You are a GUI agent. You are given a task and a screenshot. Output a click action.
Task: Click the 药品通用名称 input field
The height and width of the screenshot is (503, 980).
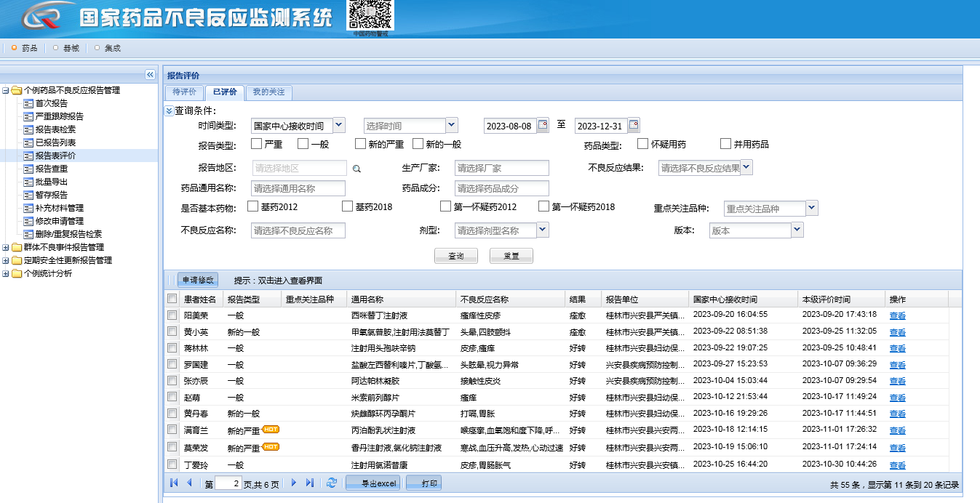point(298,188)
